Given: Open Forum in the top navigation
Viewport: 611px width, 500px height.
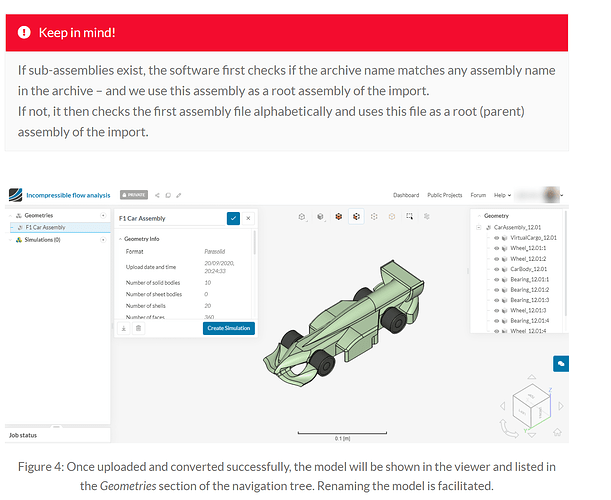Looking at the screenshot, I should coord(478,195).
